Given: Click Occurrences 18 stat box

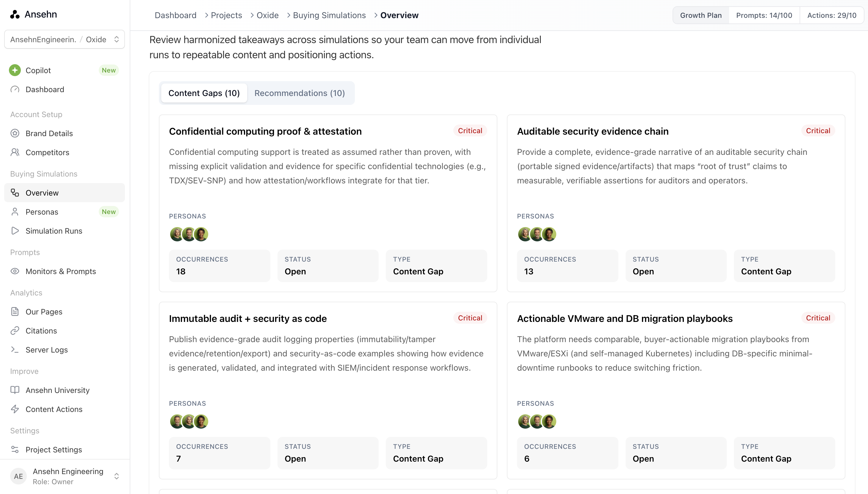Looking at the screenshot, I should [x=220, y=266].
